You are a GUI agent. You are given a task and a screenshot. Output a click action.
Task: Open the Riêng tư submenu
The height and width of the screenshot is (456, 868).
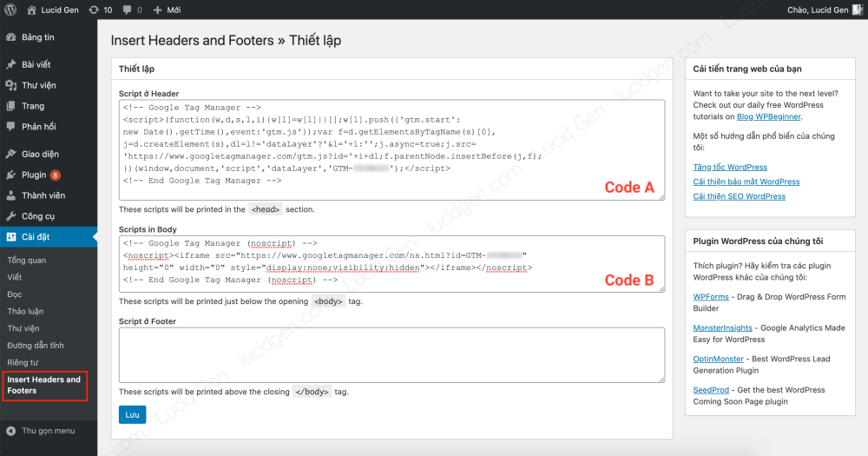23,362
